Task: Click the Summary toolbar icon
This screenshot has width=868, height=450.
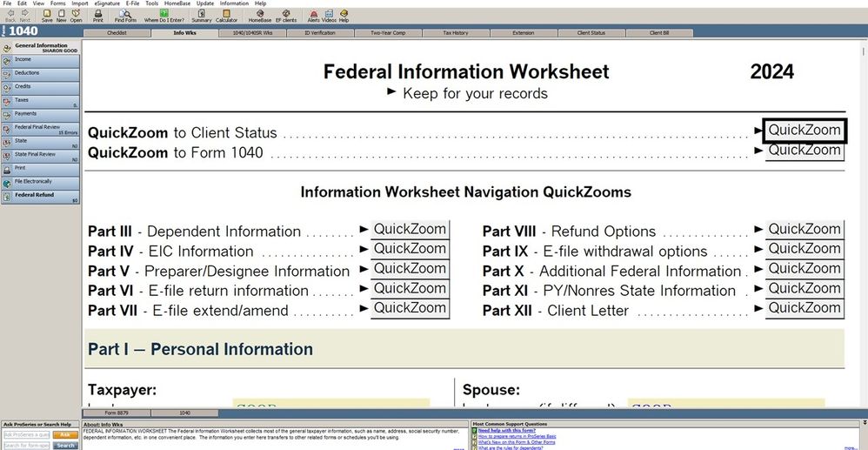Action: (201, 16)
